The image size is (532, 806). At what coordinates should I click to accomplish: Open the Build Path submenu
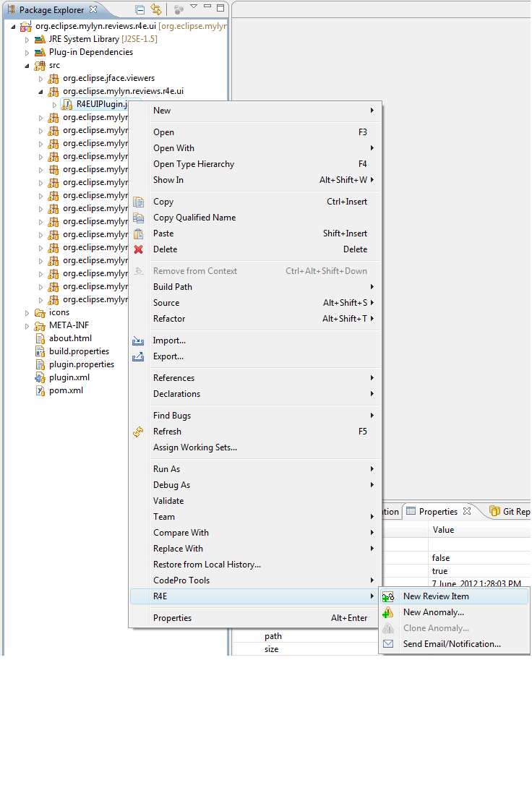point(255,287)
